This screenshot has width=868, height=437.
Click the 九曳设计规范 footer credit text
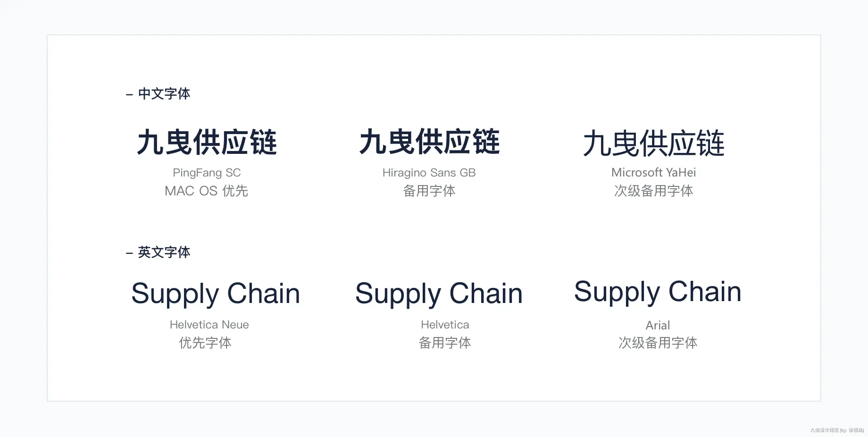click(837, 430)
